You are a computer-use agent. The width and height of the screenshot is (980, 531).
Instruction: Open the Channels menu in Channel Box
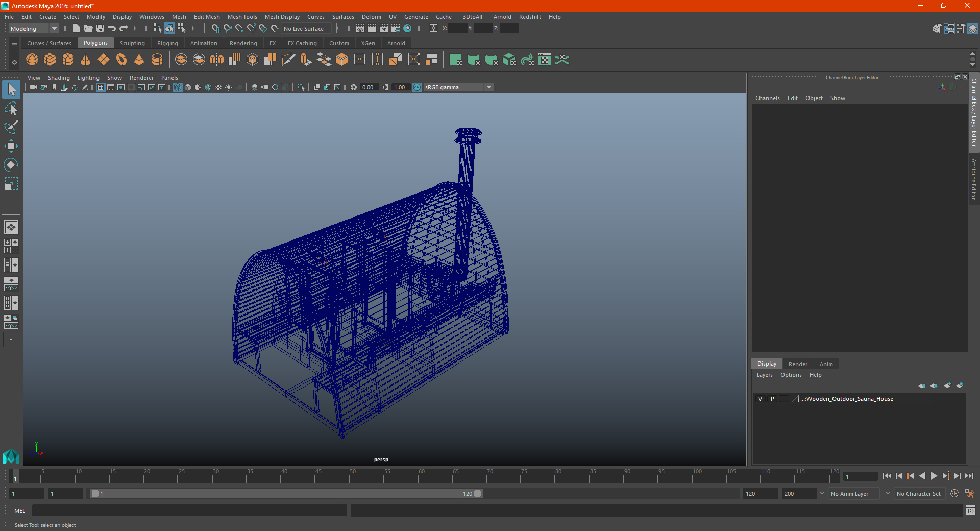pyautogui.click(x=767, y=98)
